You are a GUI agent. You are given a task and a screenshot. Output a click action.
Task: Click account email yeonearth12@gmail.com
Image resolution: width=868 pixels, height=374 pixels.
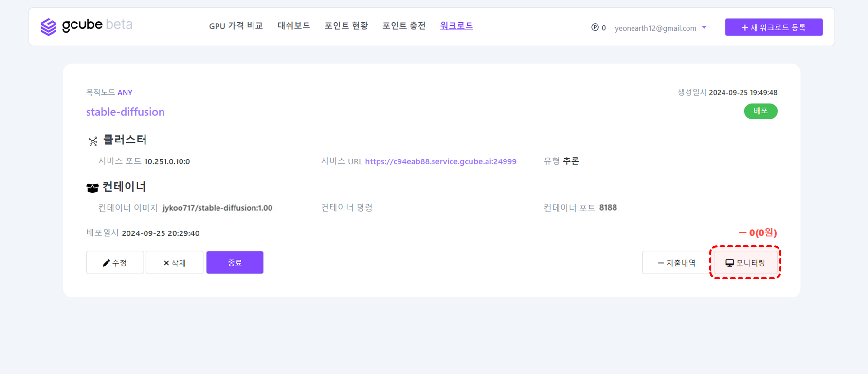coord(655,28)
